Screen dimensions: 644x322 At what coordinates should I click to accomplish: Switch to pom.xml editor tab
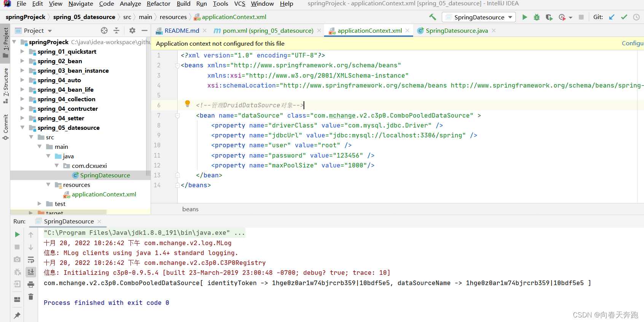click(267, 30)
